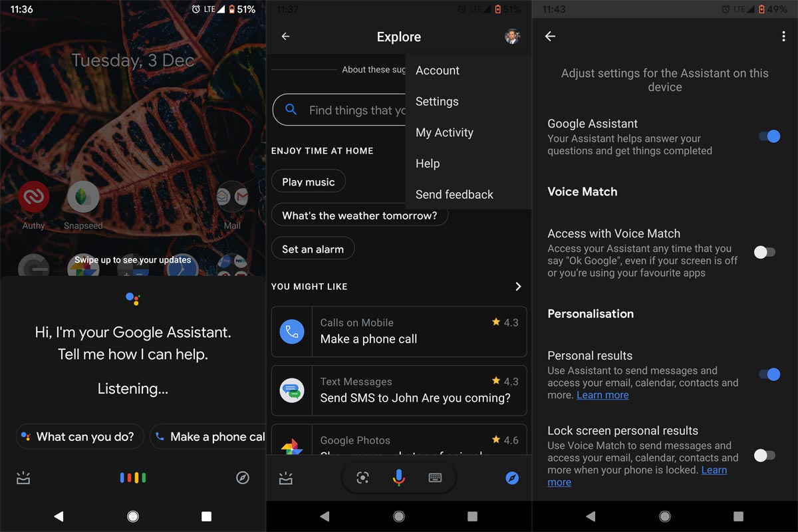Tap 'Swipe up to see your updates' text

(133, 260)
